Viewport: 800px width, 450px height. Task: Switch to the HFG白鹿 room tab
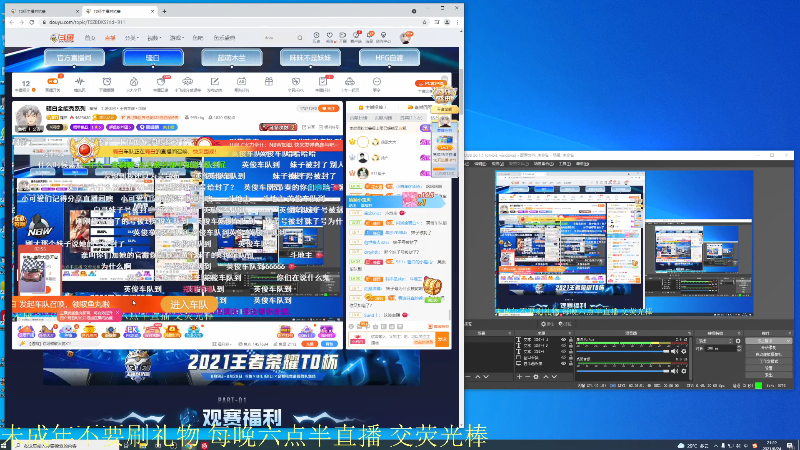click(389, 58)
